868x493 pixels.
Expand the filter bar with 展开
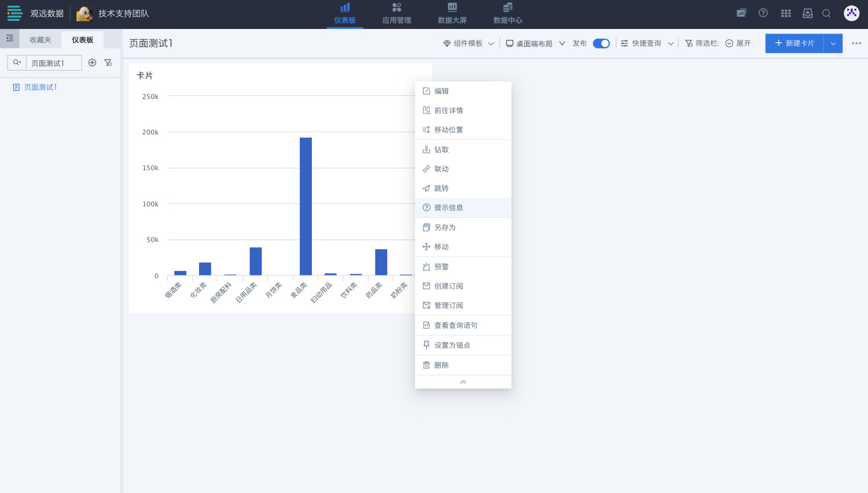coord(738,43)
